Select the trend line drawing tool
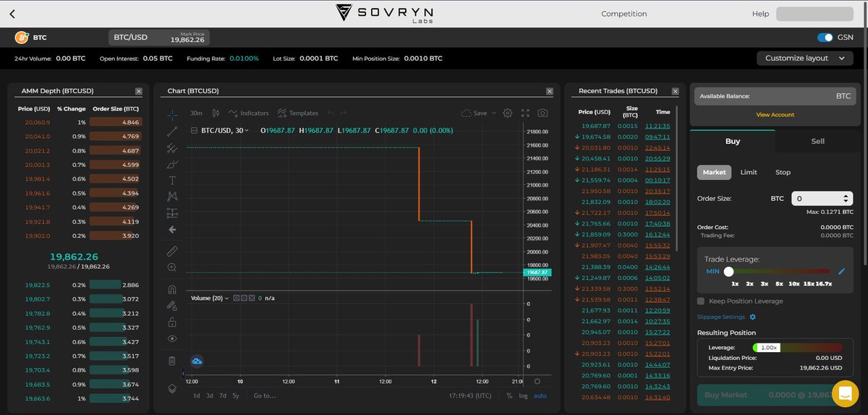 (172, 131)
